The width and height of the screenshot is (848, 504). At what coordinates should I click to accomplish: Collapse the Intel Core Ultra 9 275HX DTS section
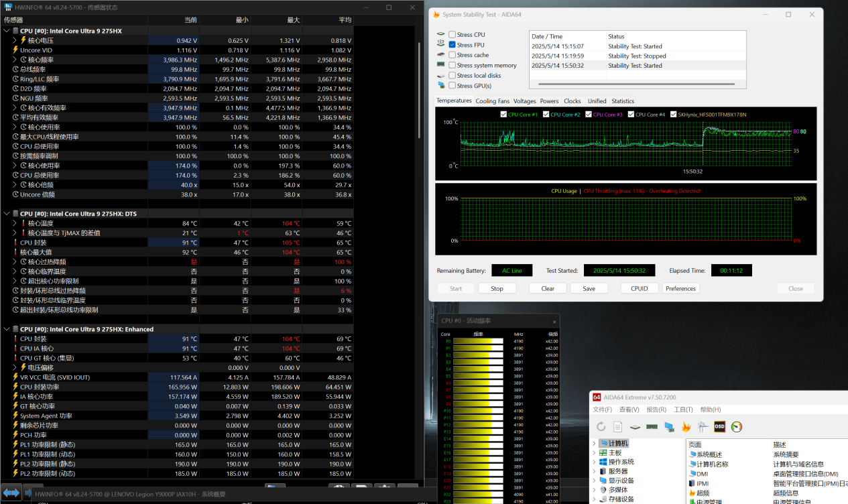pos(7,214)
